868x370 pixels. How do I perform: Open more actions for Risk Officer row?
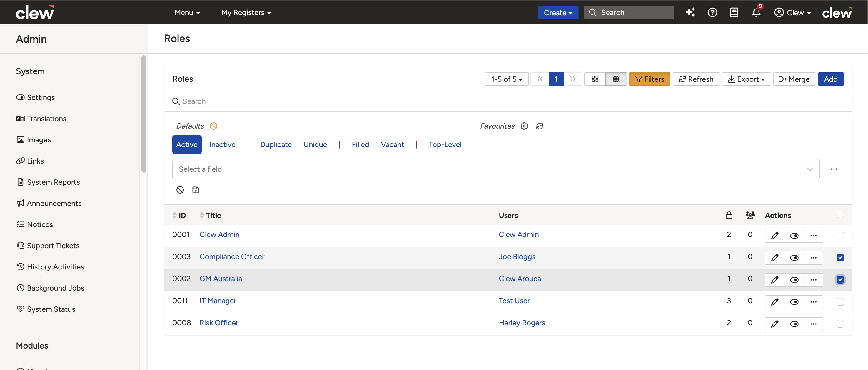tap(813, 324)
